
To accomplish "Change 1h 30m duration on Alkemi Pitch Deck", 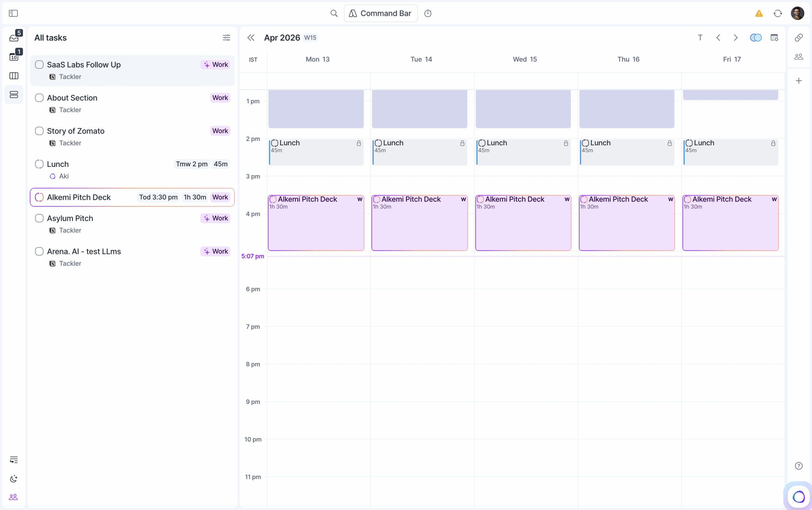I will (x=195, y=197).
